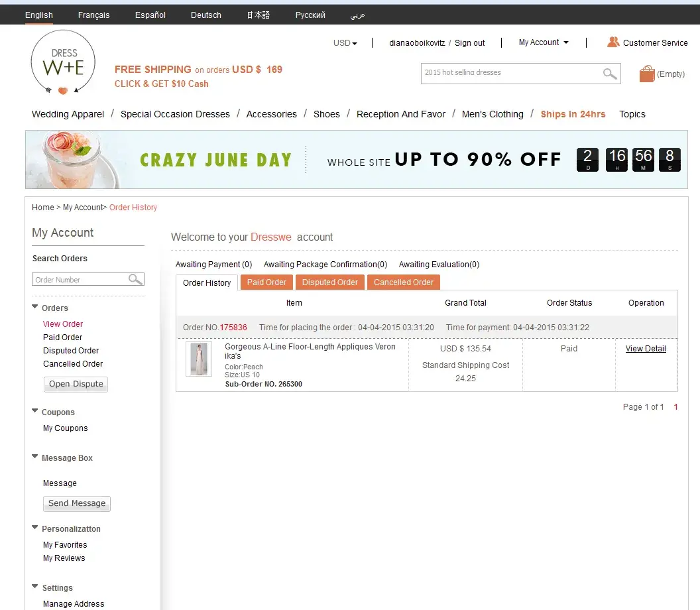Click the Send Message button

(x=77, y=503)
